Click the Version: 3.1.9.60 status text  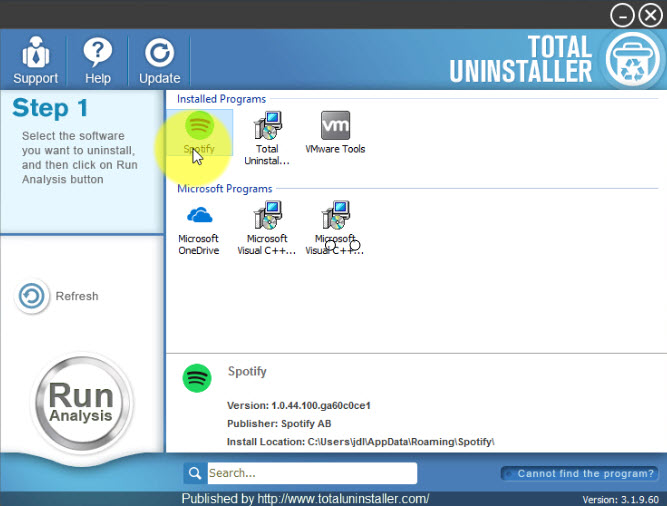click(621, 500)
